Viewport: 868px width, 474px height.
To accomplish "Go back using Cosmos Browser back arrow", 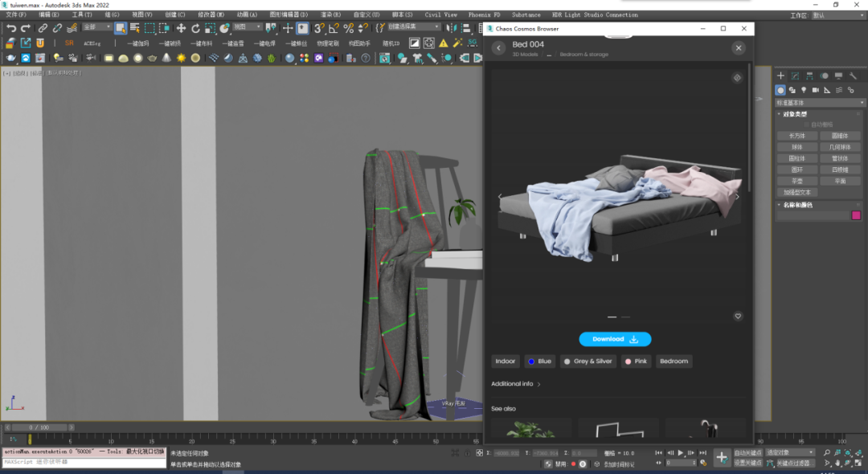I will pos(498,48).
